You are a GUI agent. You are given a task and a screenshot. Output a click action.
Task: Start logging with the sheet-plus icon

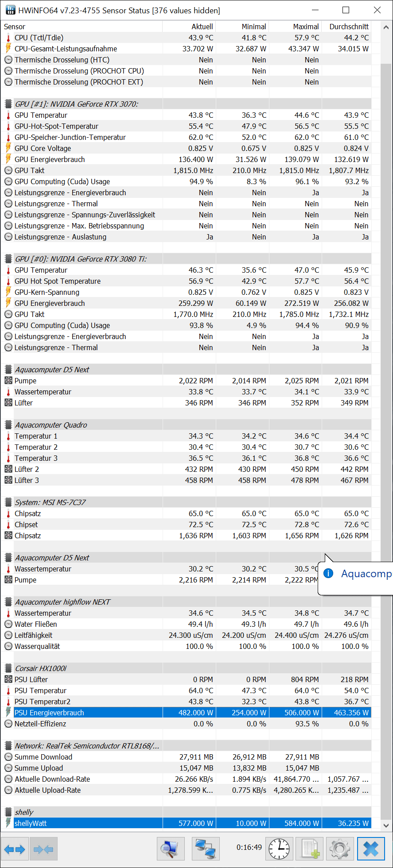[x=310, y=849]
